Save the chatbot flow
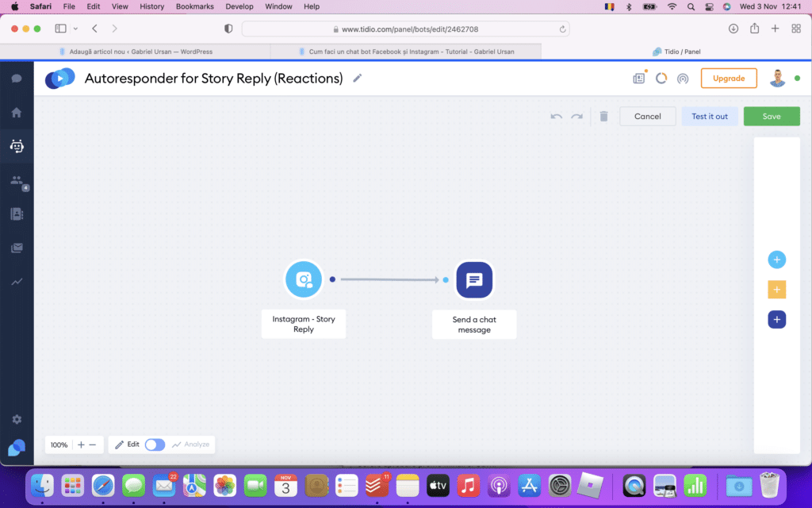The image size is (812, 508). 772,116
